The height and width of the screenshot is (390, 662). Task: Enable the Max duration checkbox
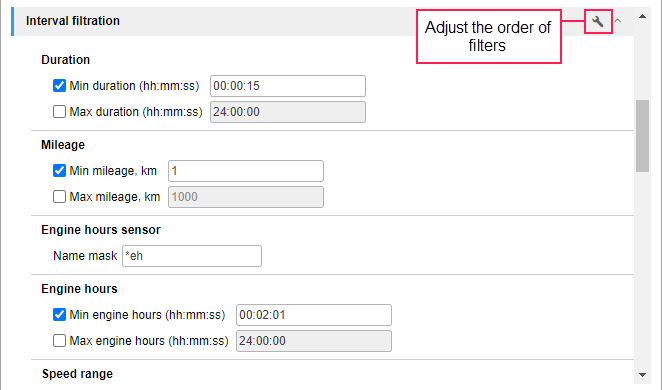(60, 112)
